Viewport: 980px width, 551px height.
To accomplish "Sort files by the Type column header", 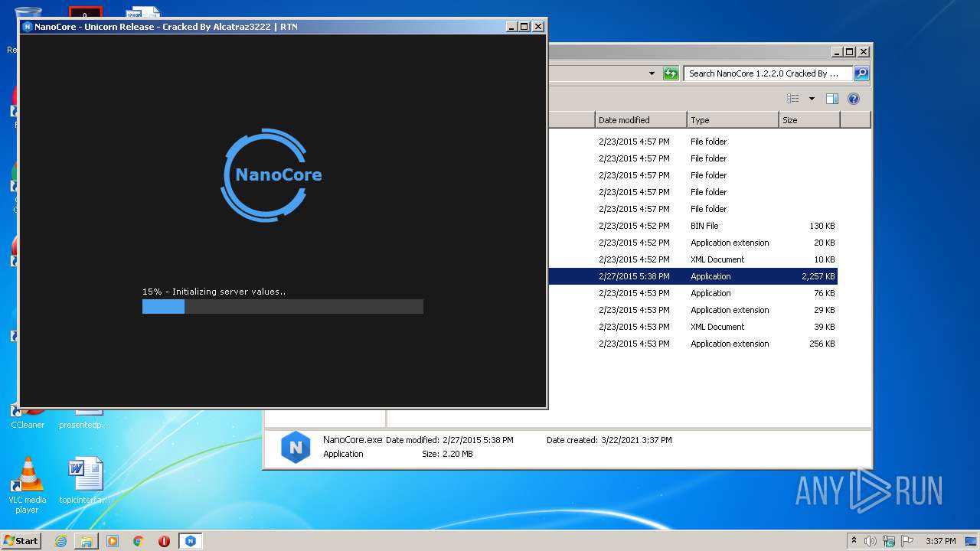I will 733,120.
